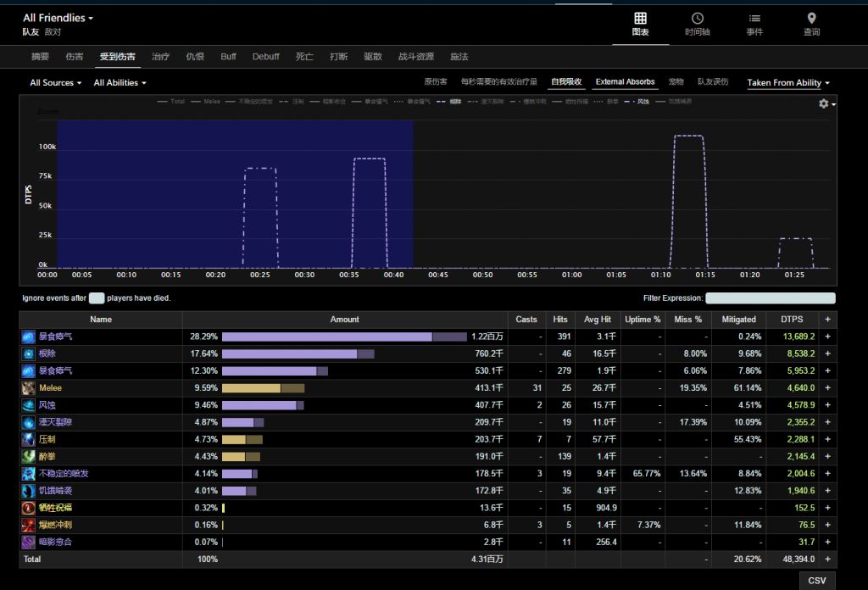Click the 爆燃冲刺 ability icon

tap(28, 525)
